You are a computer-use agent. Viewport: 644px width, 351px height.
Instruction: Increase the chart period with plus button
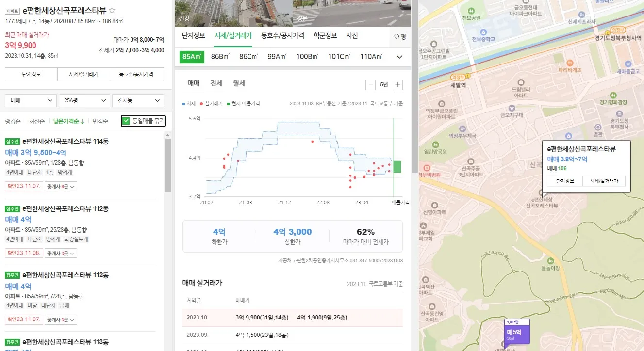click(x=398, y=85)
